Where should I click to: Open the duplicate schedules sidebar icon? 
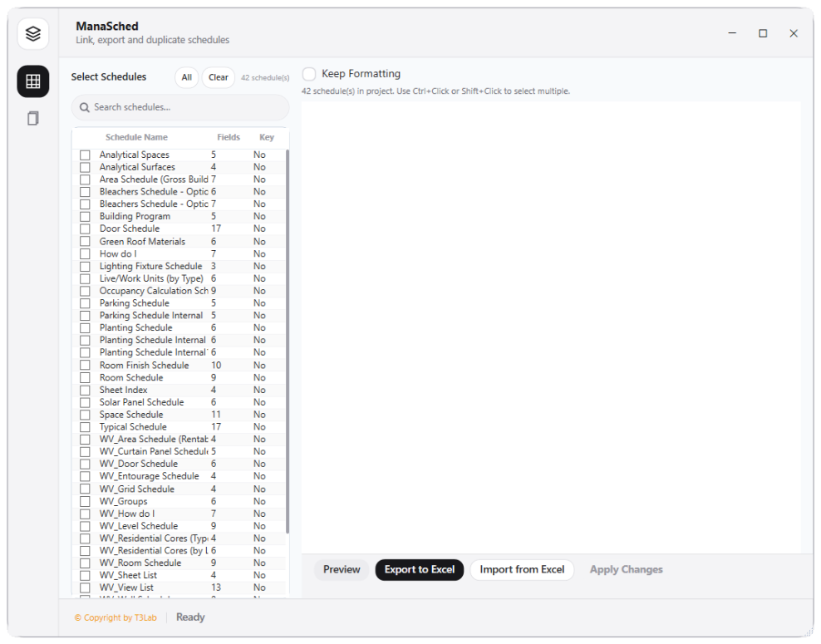[x=33, y=118]
